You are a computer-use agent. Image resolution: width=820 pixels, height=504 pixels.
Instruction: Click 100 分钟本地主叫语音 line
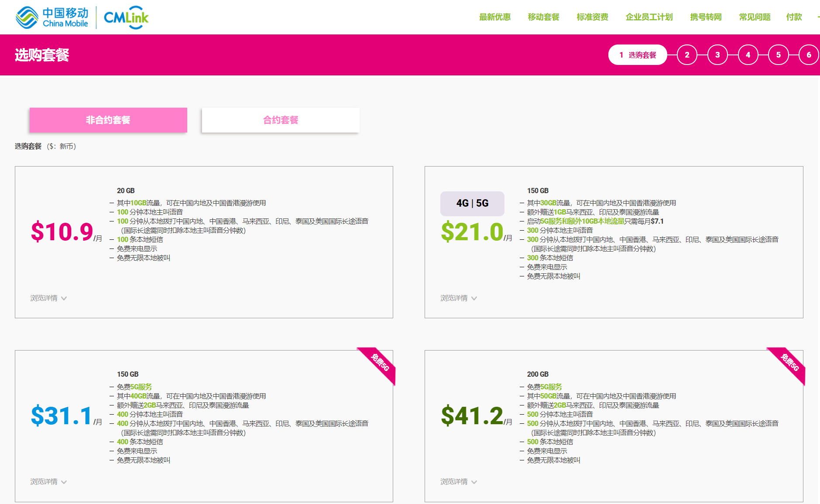coord(150,212)
